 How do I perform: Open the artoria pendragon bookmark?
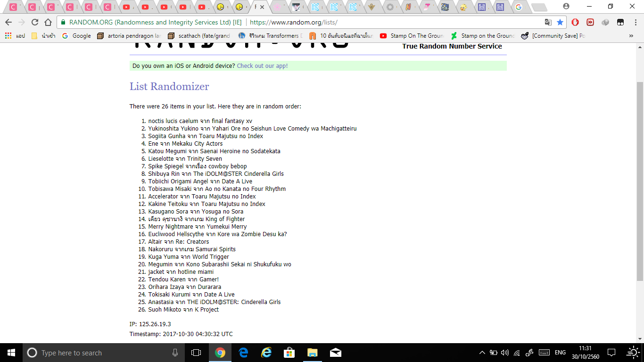coord(129,35)
